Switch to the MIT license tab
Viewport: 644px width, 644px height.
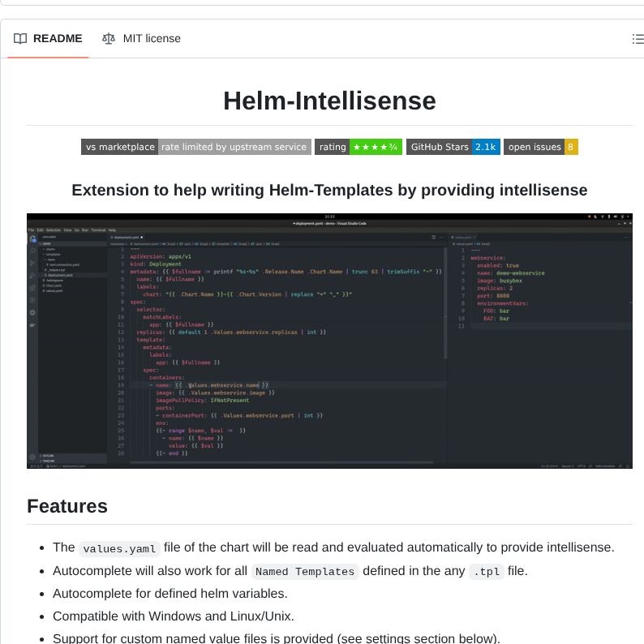pos(141,39)
